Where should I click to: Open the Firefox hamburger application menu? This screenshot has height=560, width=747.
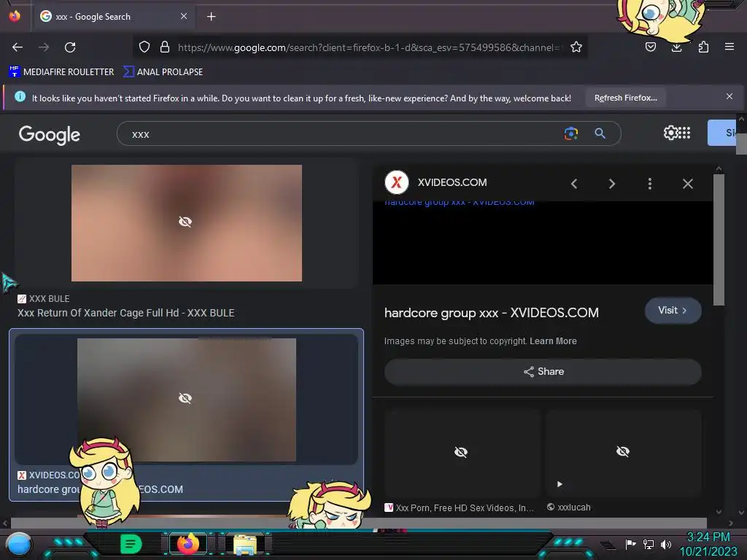tap(729, 47)
